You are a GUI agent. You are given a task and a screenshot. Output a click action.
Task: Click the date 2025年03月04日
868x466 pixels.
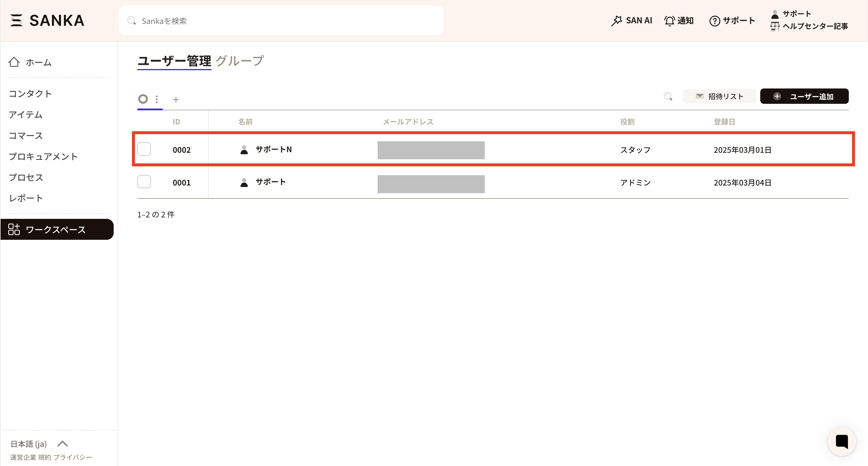[742, 183]
